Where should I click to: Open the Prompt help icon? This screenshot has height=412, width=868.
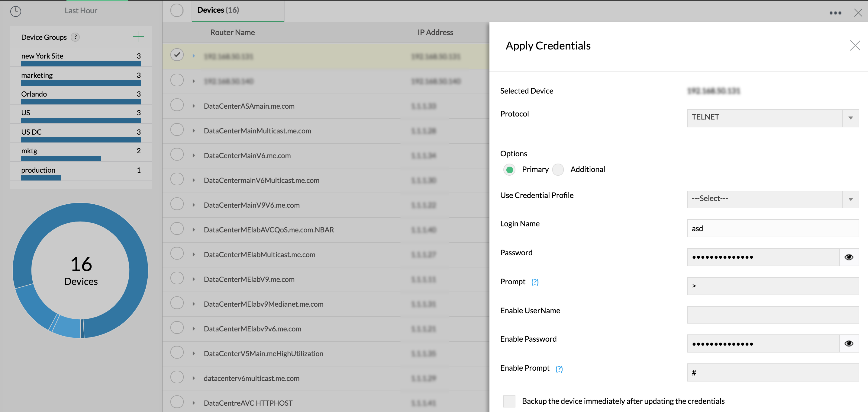click(535, 283)
